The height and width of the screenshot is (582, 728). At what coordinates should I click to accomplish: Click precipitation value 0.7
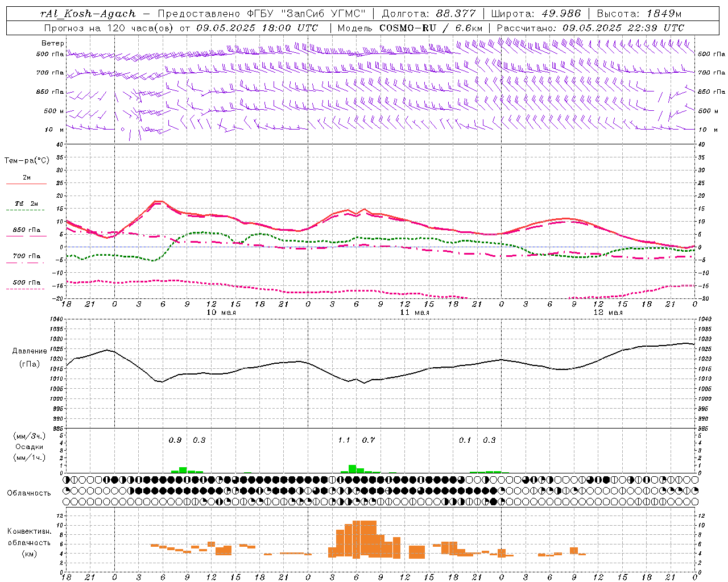pos(369,440)
